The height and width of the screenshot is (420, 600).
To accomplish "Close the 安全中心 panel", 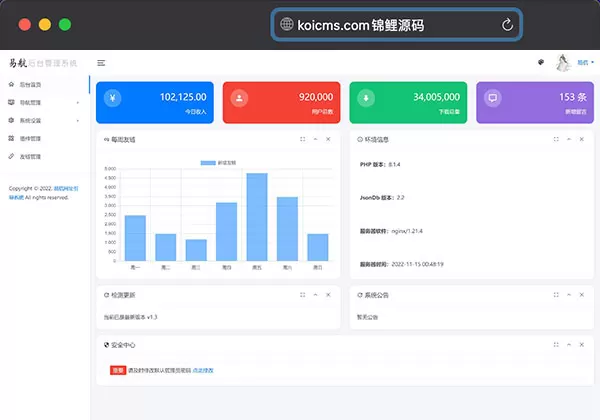I will coord(581,345).
